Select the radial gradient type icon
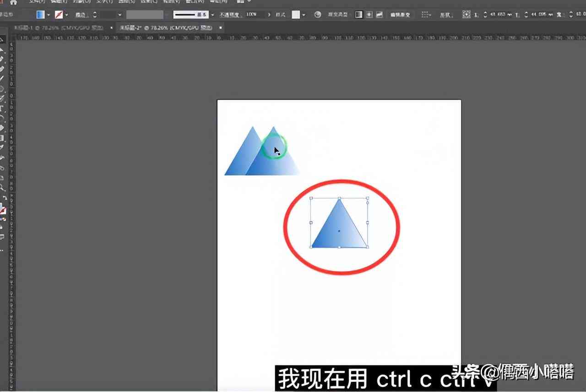The height and width of the screenshot is (392, 586). click(x=369, y=15)
